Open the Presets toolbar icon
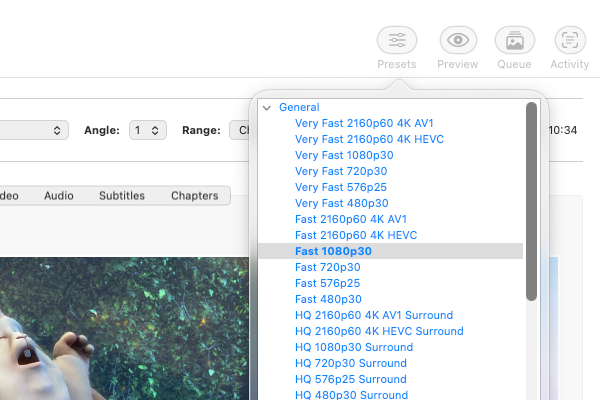 397,40
